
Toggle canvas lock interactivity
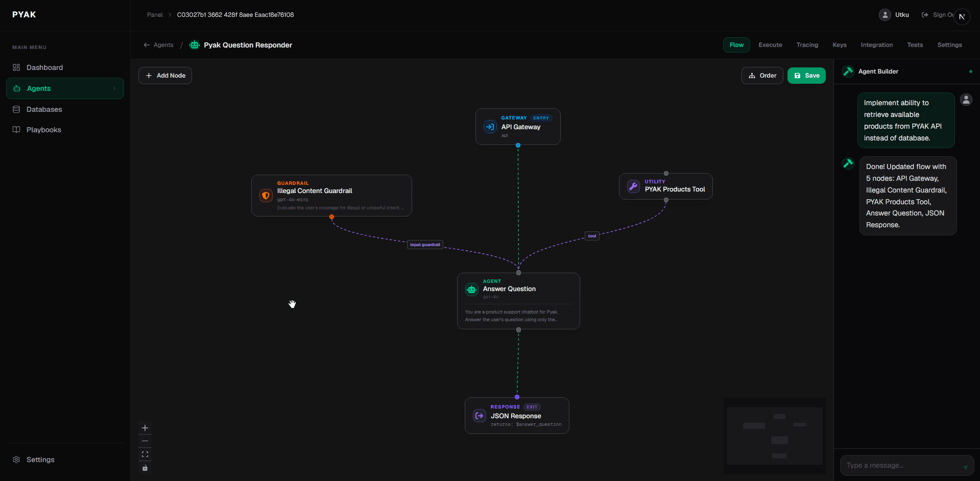tap(145, 468)
